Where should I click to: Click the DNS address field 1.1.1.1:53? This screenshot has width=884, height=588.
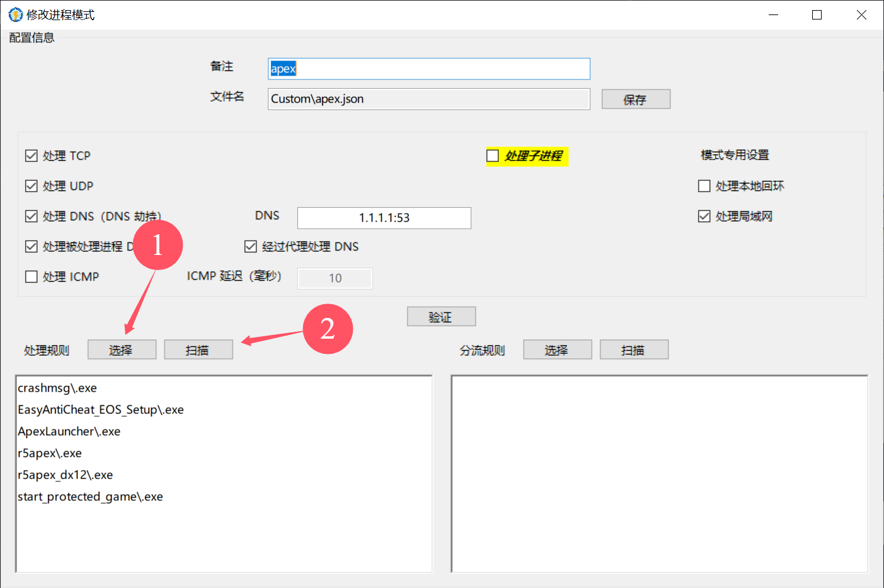pyautogui.click(x=384, y=218)
